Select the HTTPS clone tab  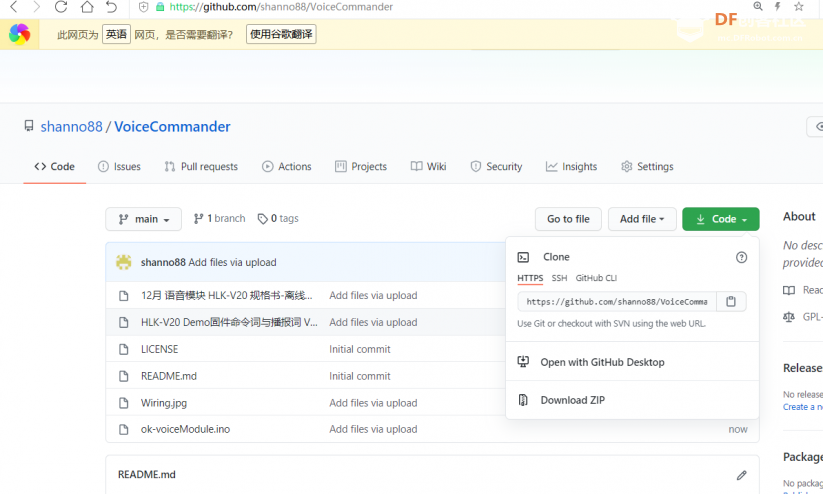pyautogui.click(x=530, y=278)
